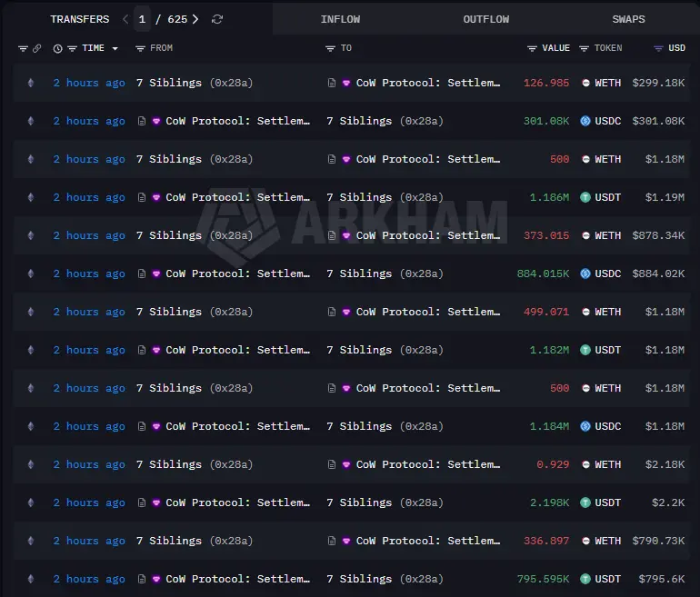Open the USD column filter
Screen dimensions: 700x597
click(658, 48)
